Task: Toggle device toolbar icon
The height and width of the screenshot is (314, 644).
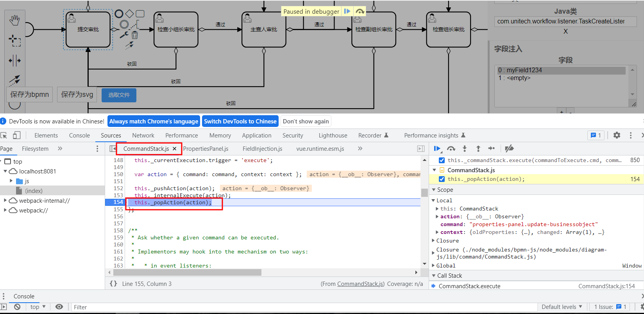Action: pyautogui.click(x=17, y=136)
